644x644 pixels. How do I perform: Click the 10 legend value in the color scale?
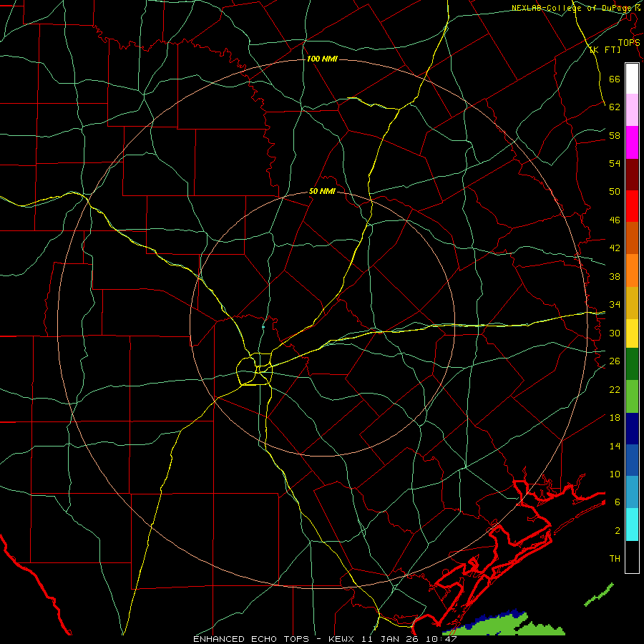pos(615,474)
